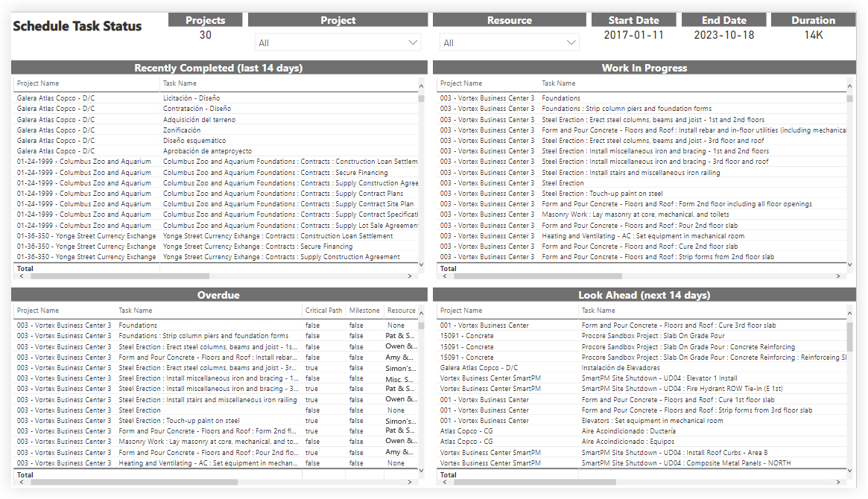Sort Overdue table by Task Name header

click(x=135, y=311)
